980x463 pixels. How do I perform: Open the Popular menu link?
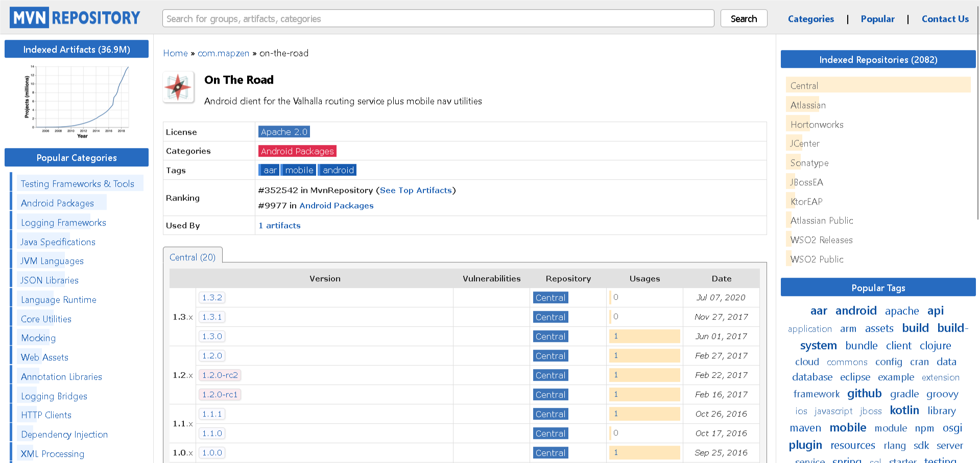(x=877, y=19)
